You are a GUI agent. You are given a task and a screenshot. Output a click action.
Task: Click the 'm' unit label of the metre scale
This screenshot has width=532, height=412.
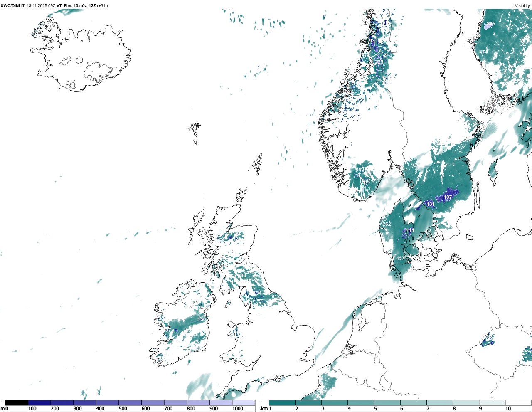[x=2, y=409]
